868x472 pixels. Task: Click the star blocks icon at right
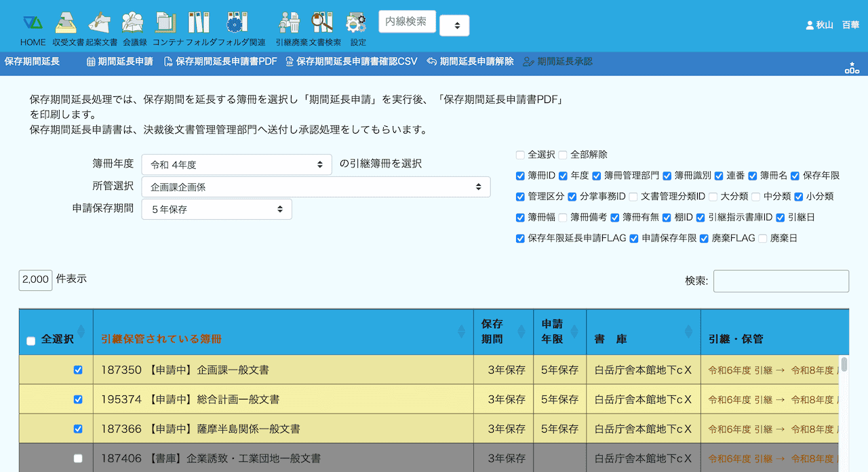pyautogui.click(x=852, y=67)
